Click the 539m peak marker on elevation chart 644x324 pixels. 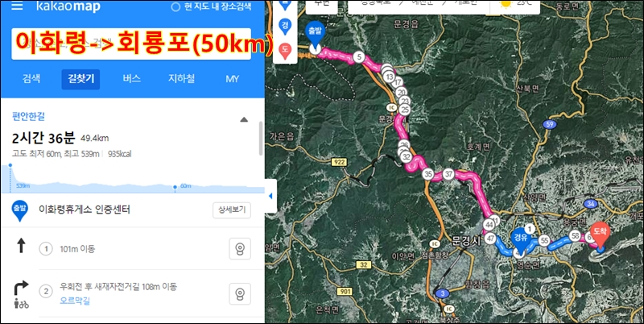10,165
